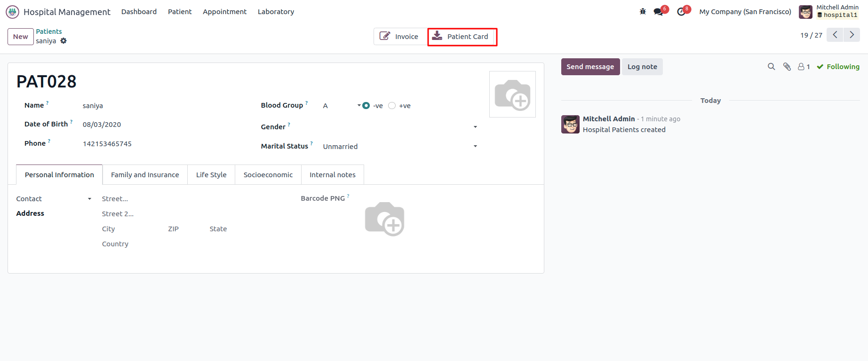Select the -ve blood group radio
Screen dimensions: 868x361
366,106
